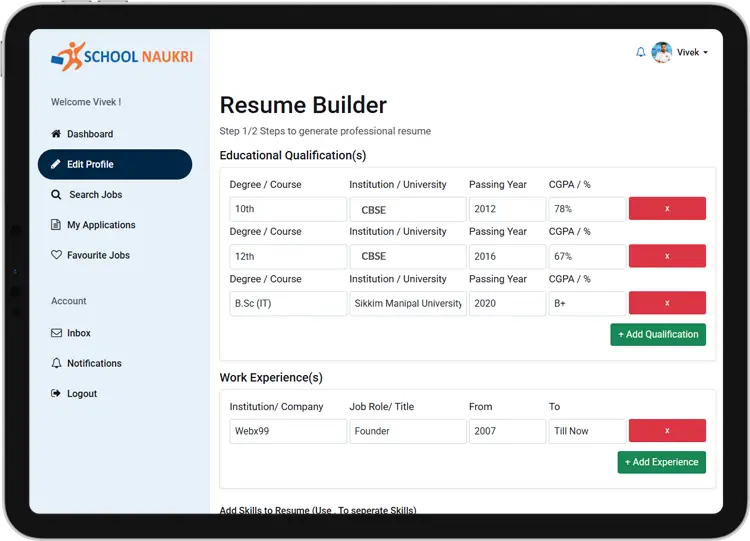Viewport: 750px width, 541px height.
Task: Click the Logout arrow icon
Action: click(x=56, y=393)
